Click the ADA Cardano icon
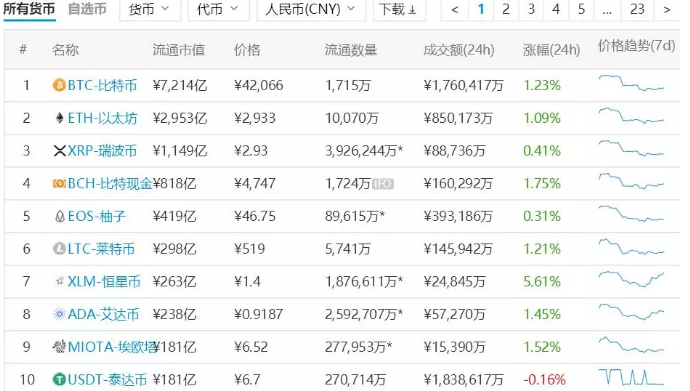The height and width of the screenshot is (391, 690). pyautogui.click(x=59, y=314)
